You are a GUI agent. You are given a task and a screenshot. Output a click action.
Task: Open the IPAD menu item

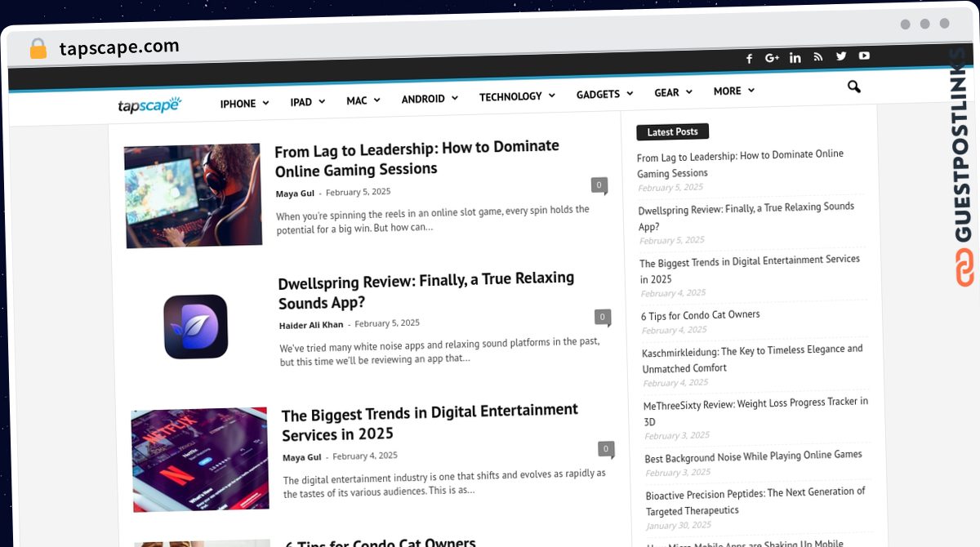coord(301,102)
